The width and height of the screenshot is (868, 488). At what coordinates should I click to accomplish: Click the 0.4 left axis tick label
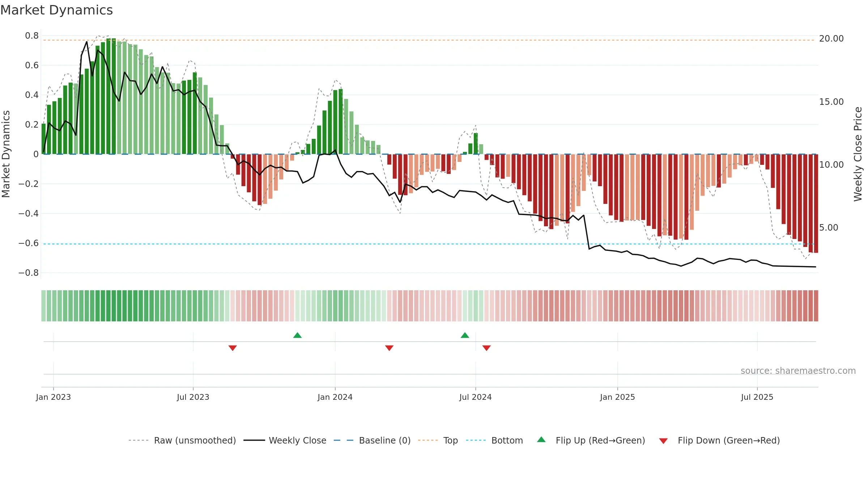click(32, 95)
